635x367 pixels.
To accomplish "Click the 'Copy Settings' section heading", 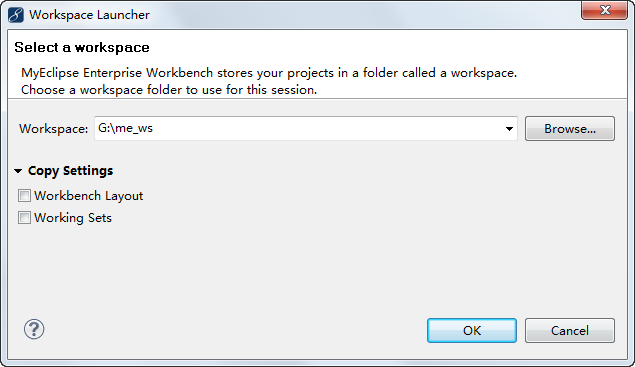I will [70, 171].
